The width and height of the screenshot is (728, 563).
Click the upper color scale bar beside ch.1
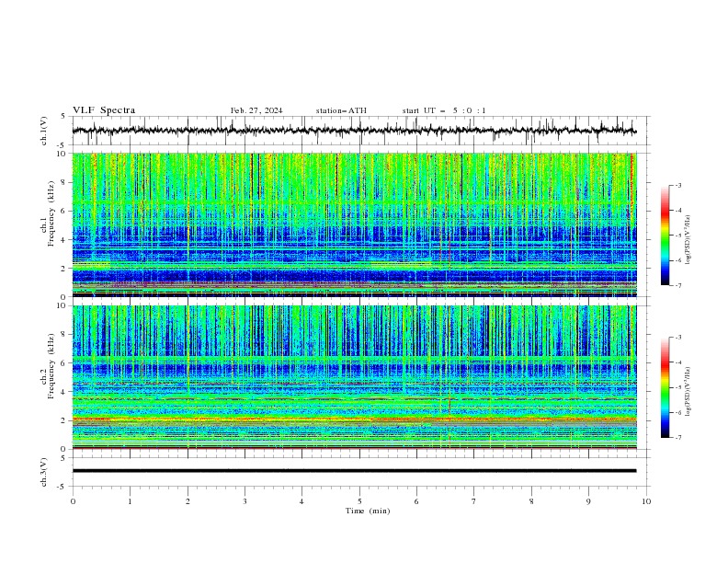(665, 236)
